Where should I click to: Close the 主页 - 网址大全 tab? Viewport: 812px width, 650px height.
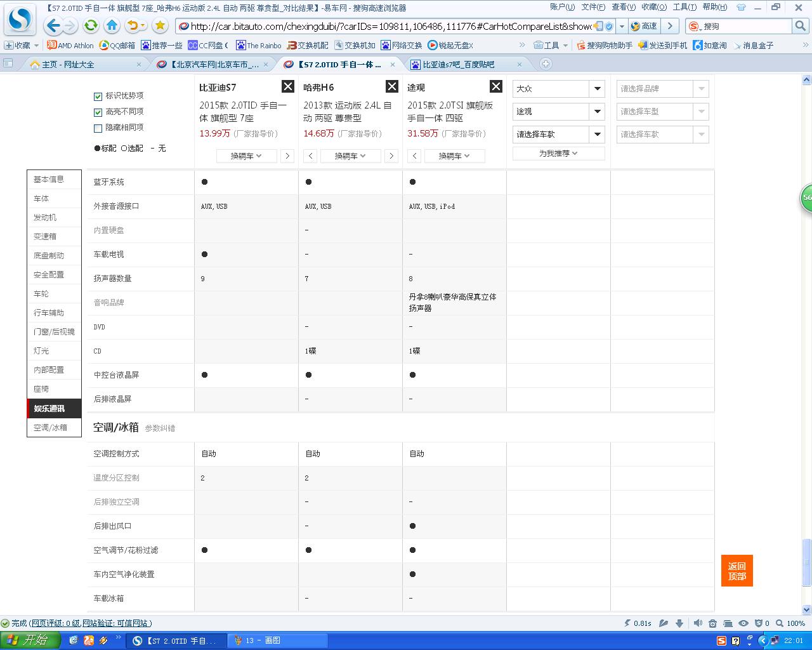click(x=139, y=65)
